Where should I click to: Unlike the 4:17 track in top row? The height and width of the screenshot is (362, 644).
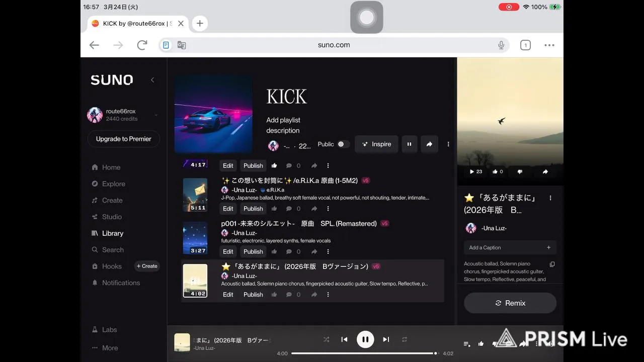274,165
